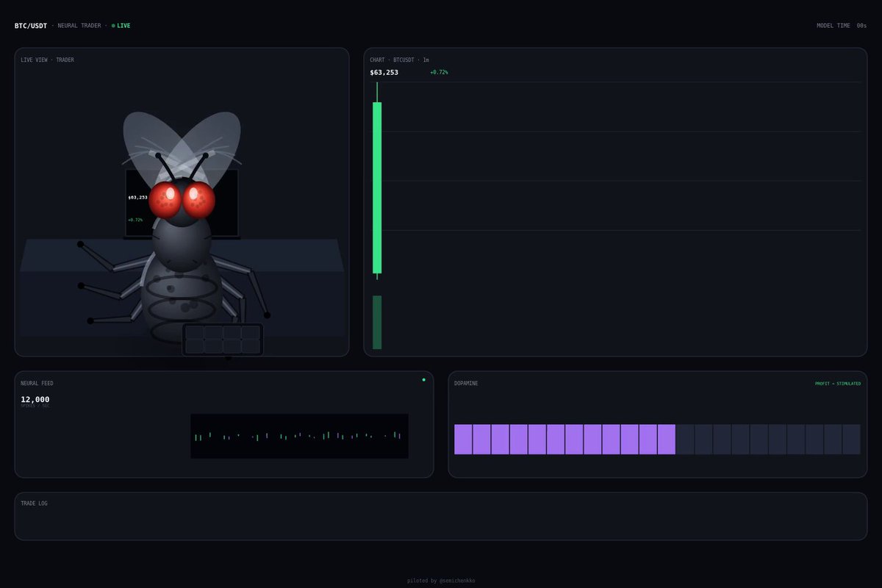Select the BTC/USDT pair title

[x=31, y=26]
